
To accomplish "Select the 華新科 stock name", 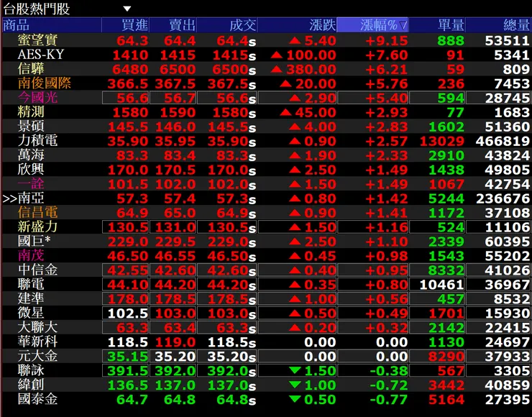I will click(37, 342).
